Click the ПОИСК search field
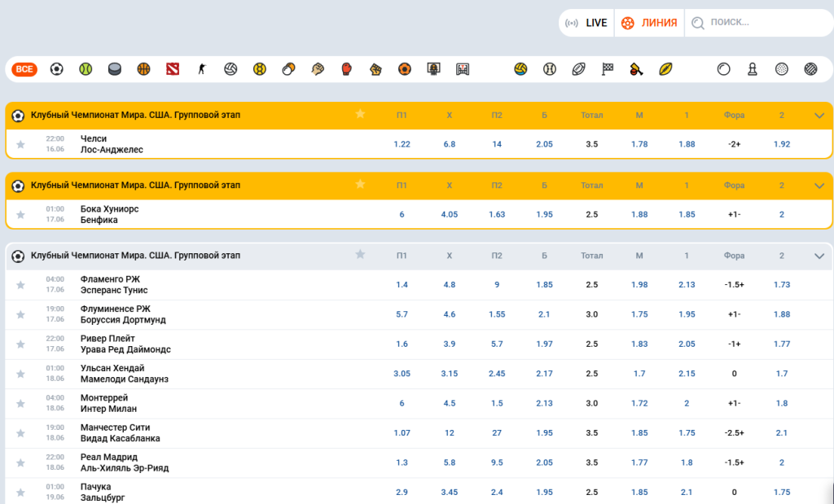 (x=759, y=23)
